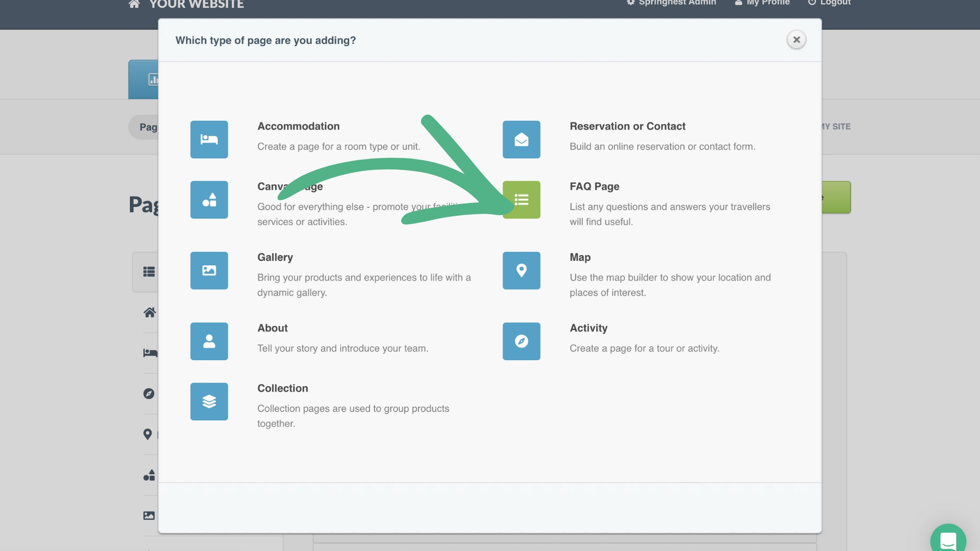
Task: Choose the Canvas Page shapes icon
Action: tap(209, 199)
